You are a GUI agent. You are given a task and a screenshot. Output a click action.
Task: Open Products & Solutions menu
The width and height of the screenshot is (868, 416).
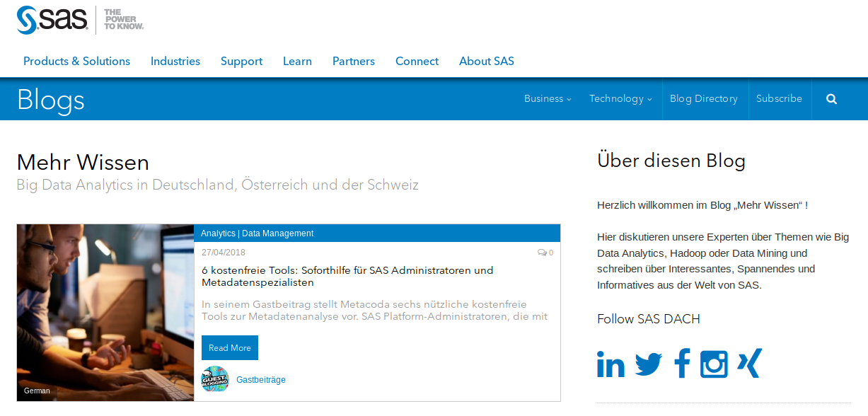pos(76,62)
